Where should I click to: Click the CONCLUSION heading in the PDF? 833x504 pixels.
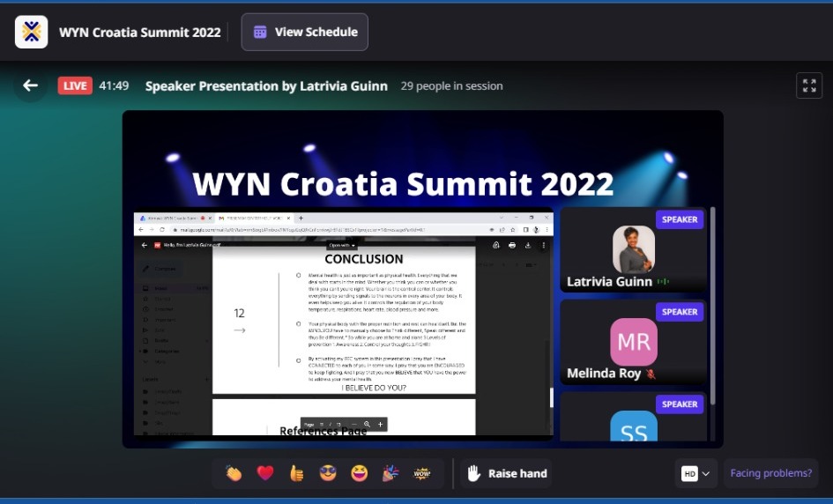364,259
